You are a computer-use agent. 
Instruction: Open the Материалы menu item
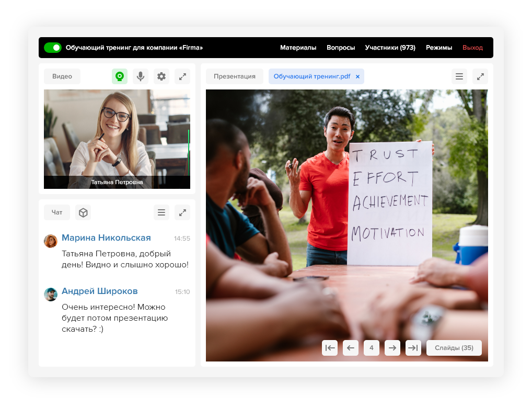pyautogui.click(x=298, y=48)
